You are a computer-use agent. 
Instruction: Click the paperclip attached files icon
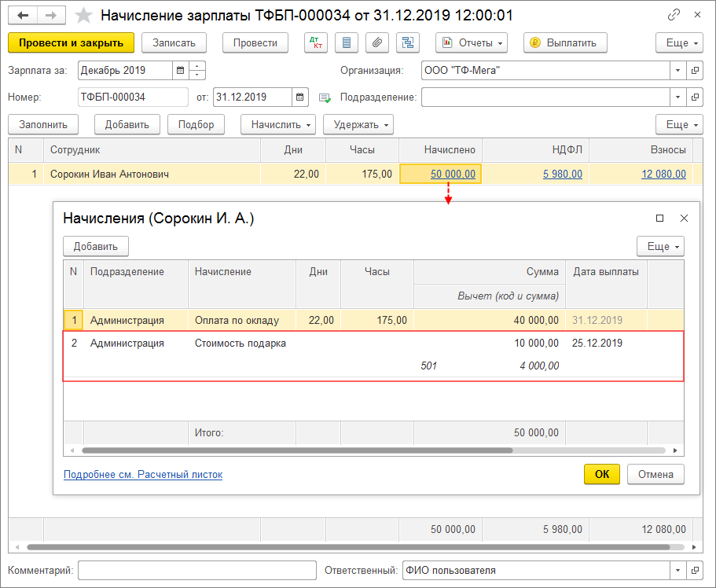[377, 42]
